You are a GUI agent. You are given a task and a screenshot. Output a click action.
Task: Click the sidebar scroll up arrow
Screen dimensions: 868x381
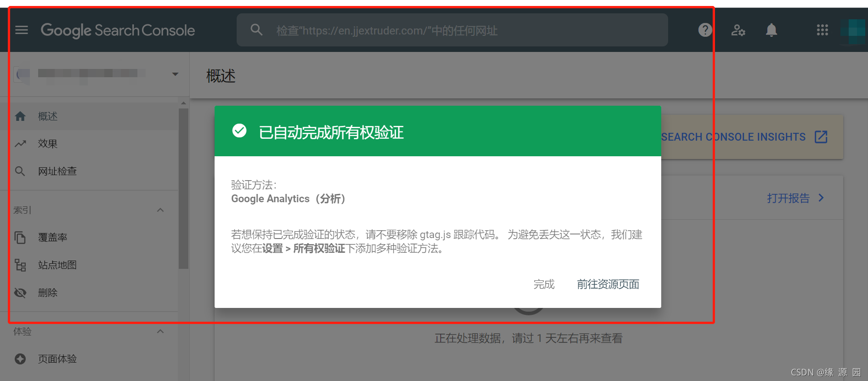click(183, 103)
